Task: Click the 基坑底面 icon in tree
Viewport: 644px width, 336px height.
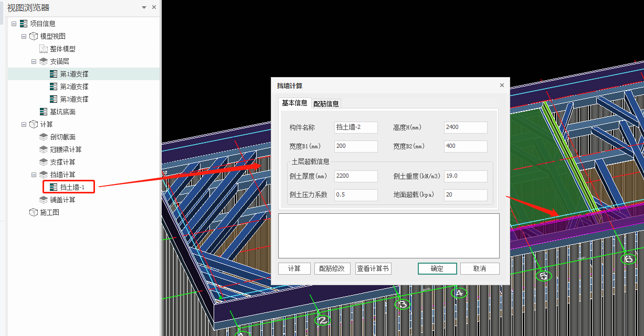Action: [44, 112]
